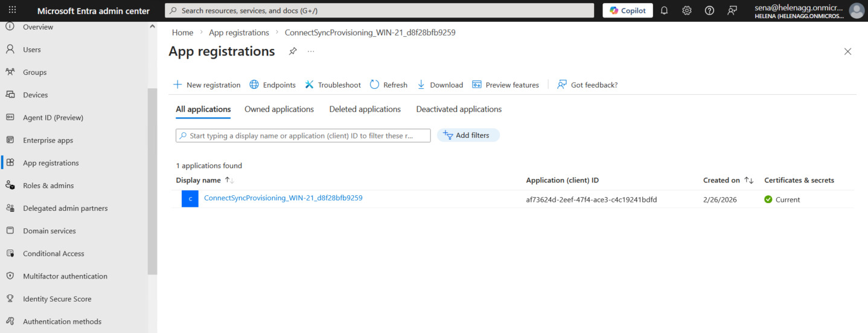Open ConnectSyncProvisioning_WIN-21_d8f28bfb9259 app link
Screen dimensions: 868x333
coord(283,198)
